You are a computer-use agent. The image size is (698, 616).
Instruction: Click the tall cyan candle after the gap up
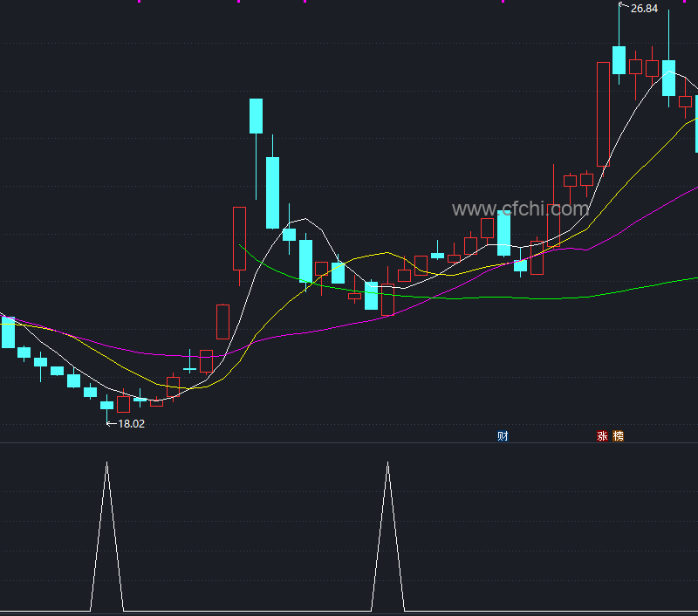tap(272, 192)
